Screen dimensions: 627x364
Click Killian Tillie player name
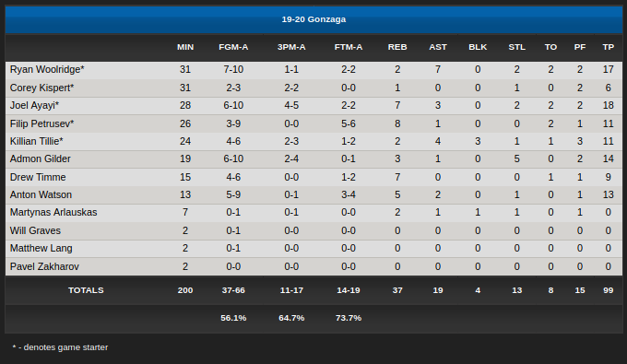tap(36, 141)
